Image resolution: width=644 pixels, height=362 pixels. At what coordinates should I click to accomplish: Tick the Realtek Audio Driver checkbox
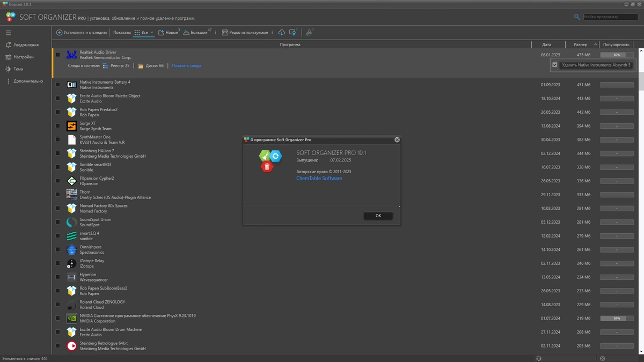[x=58, y=55]
